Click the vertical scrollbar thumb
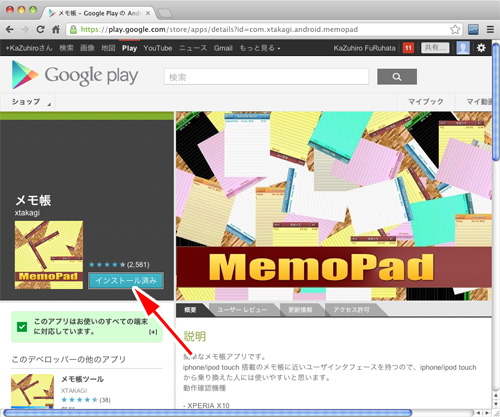Viewport: 500px width, 417px height. [x=496, y=103]
